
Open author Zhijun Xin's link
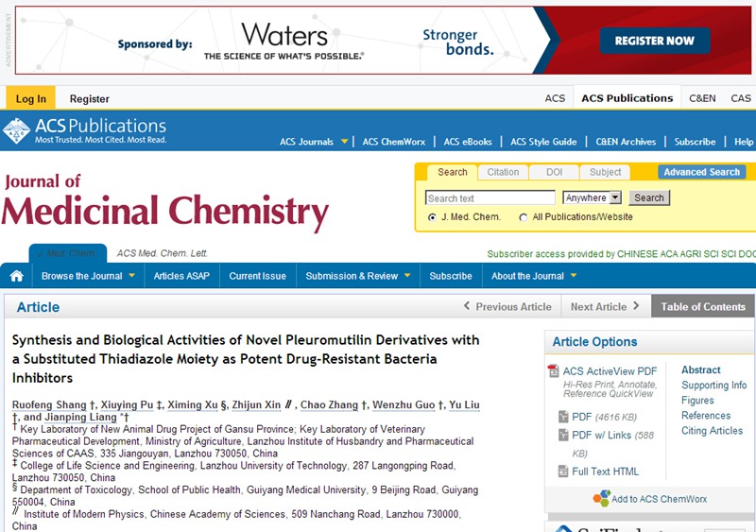coord(256,404)
